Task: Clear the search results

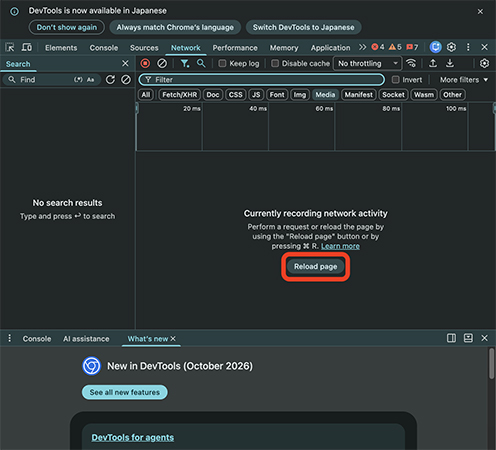Action: tap(126, 80)
